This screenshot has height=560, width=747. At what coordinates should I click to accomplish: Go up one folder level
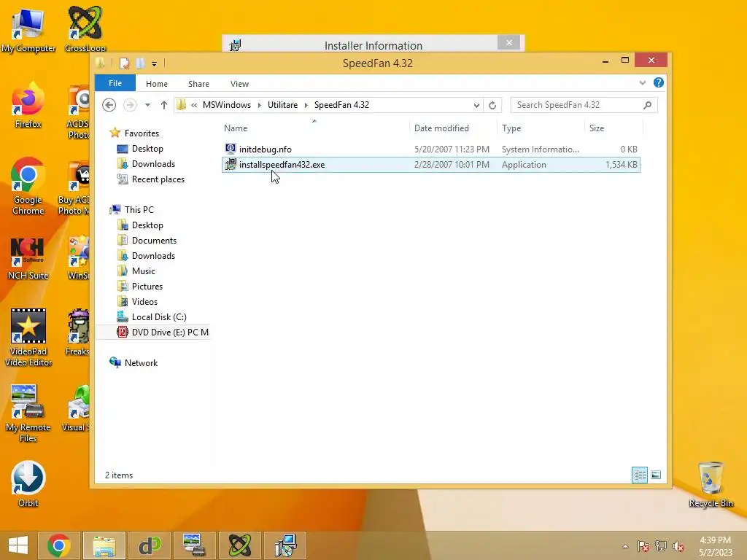coord(164,105)
